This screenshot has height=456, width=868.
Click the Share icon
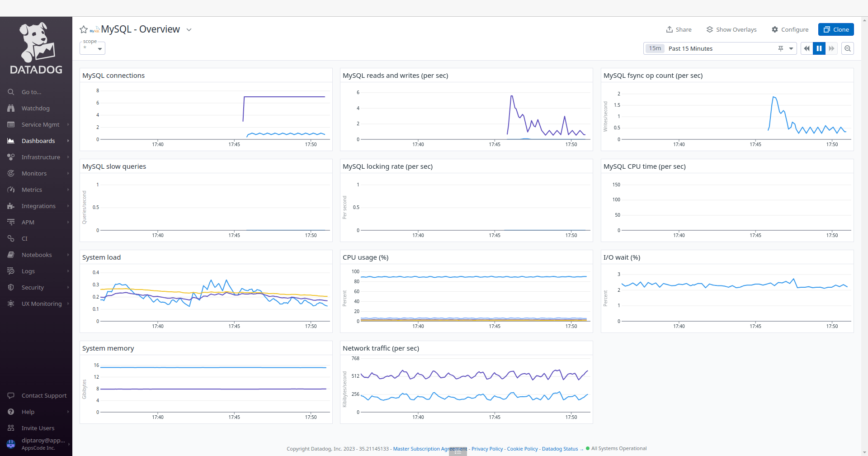pos(670,29)
